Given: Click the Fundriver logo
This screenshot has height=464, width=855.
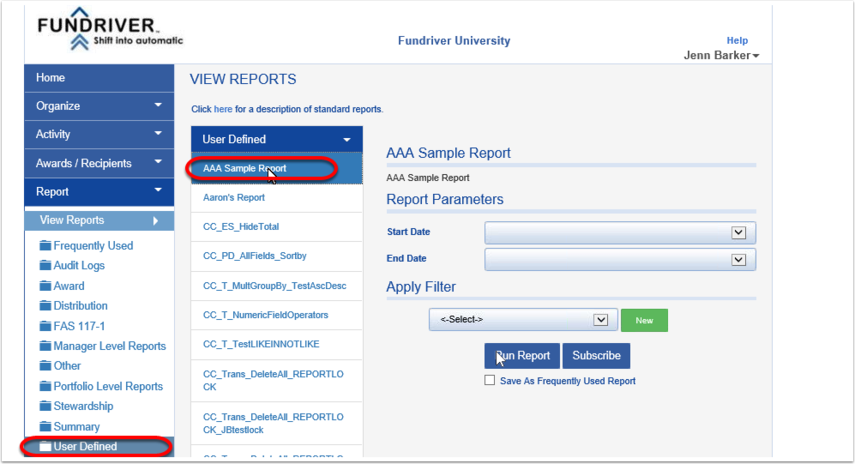Looking at the screenshot, I should (x=110, y=30).
